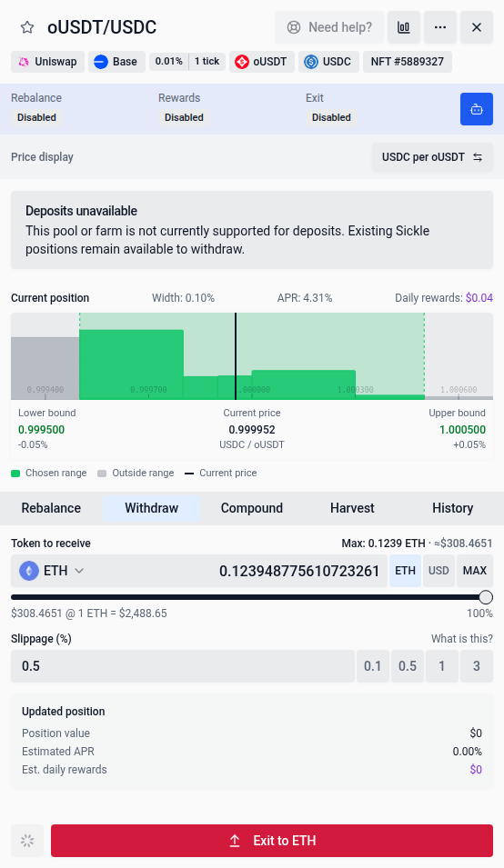Open the three-dots more options menu
504x868 pixels.
click(x=440, y=27)
